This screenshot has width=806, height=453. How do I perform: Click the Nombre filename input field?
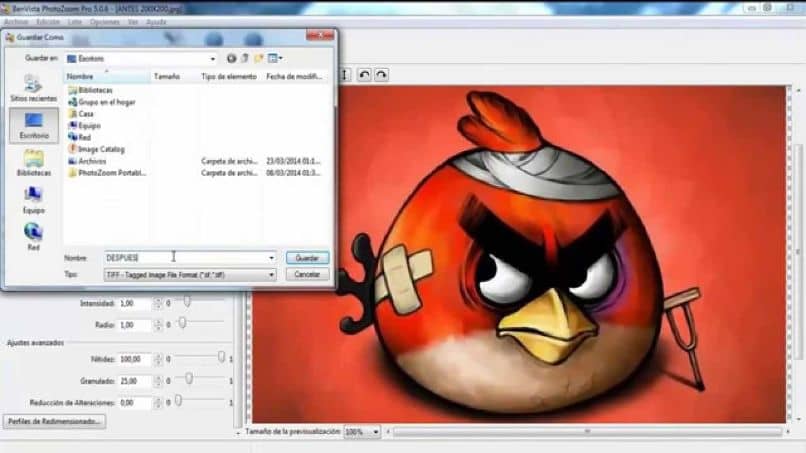[x=186, y=258]
